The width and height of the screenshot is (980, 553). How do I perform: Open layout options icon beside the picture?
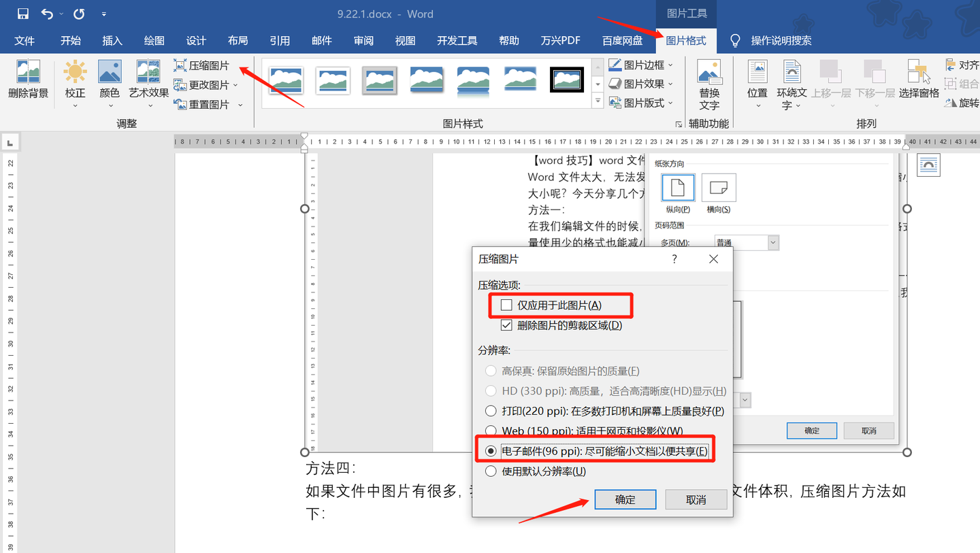point(929,165)
